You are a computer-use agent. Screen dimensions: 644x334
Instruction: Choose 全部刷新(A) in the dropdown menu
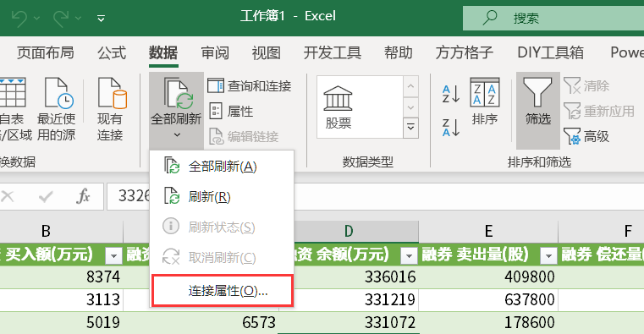222,167
